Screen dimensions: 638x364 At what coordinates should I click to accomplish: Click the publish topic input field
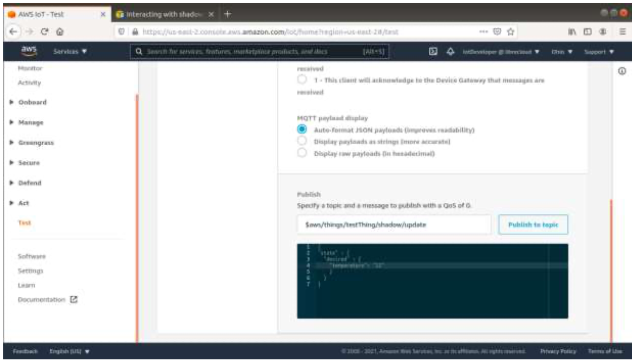point(394,225)
